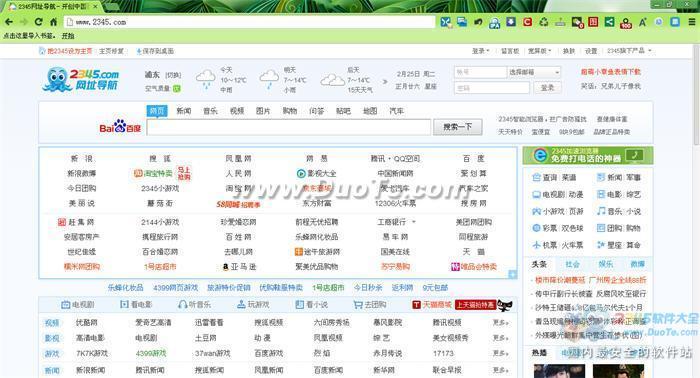The width and height of the screenshot is (700, 378).
Task: Click the red C extension icon
Action: coord(527,22)
